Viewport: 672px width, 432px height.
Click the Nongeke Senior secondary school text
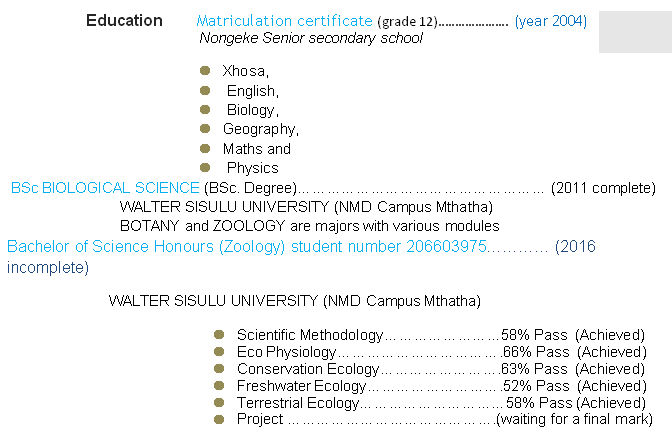(311, 39)
